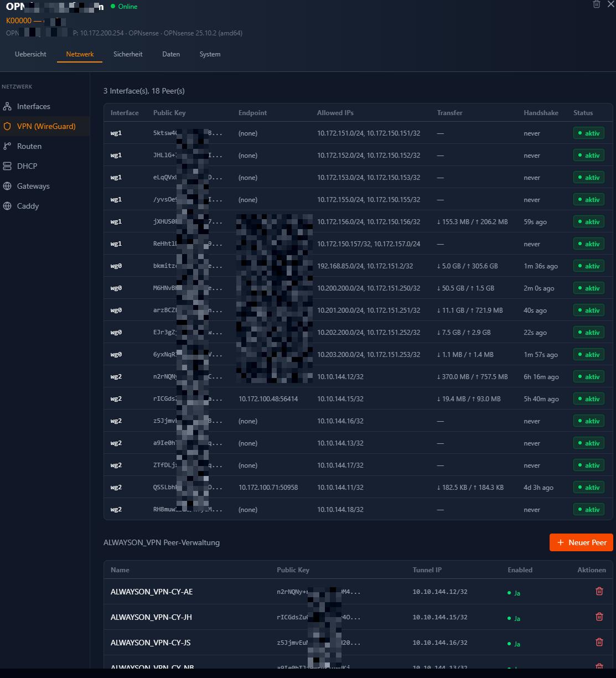The height and width of the screenshot is (678, 616).
Task: Click endpoint 10.172.100.71:50958
Action: [268, 488]
